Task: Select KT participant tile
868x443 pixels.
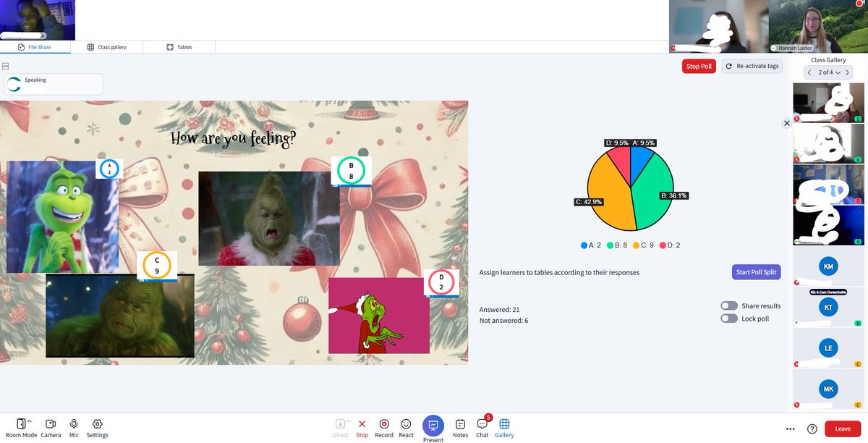Action: point(828,308)
